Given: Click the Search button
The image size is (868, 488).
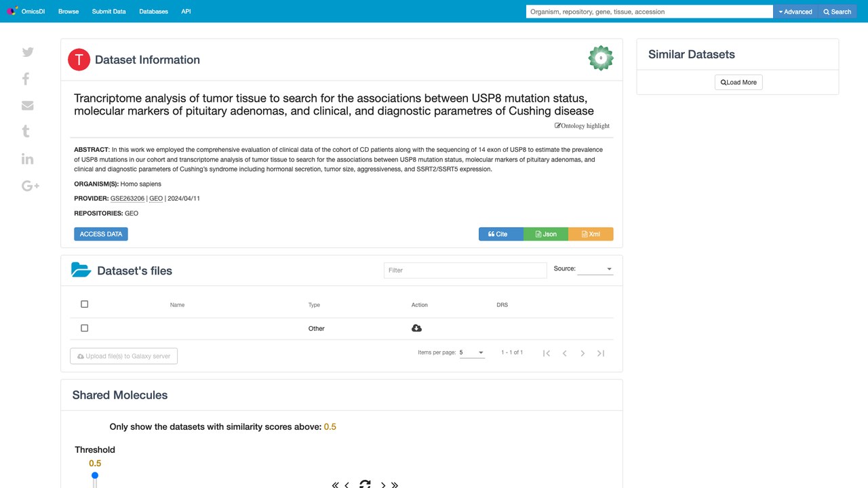Looking at the screenshot, I should 837,12.
